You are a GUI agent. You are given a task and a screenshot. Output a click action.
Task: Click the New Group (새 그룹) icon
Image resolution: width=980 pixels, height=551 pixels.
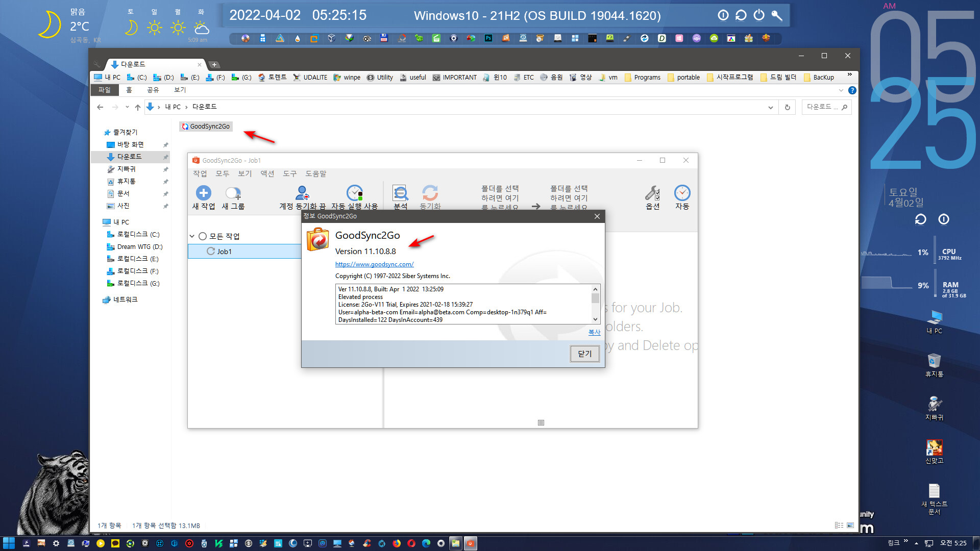[233, 193]
